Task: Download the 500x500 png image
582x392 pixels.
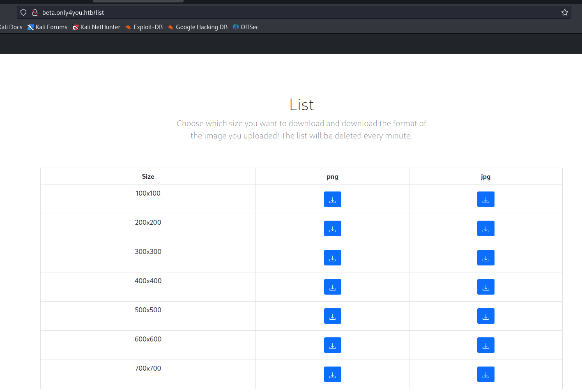Action: (332, 316)
